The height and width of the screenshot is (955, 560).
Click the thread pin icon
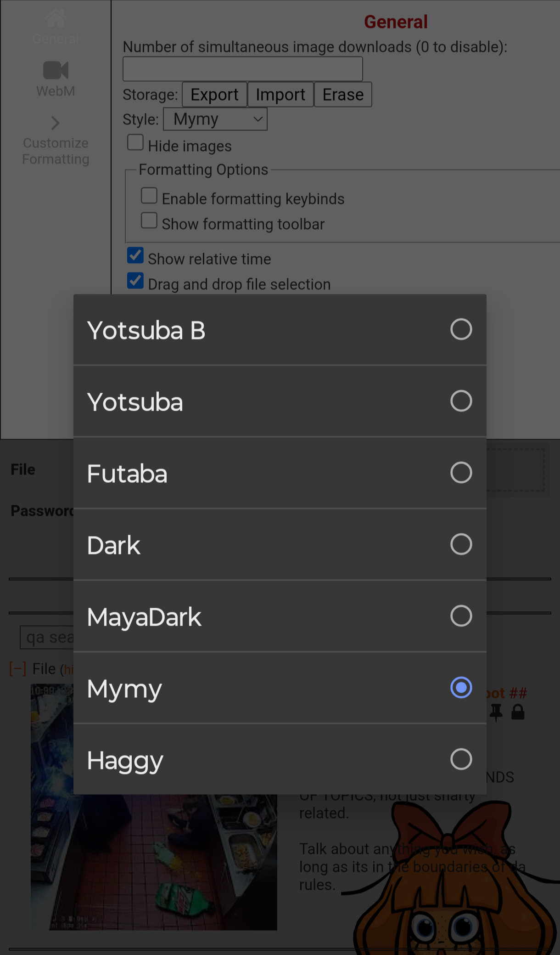[x=496, y=712]
